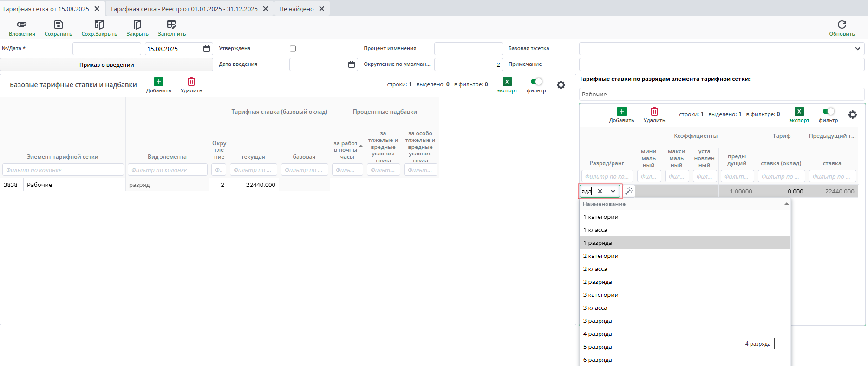Click the 1.00000 предыдущий coefficient cell
Image resolution: width=868 pixels, height=366 pixels.
737,191
